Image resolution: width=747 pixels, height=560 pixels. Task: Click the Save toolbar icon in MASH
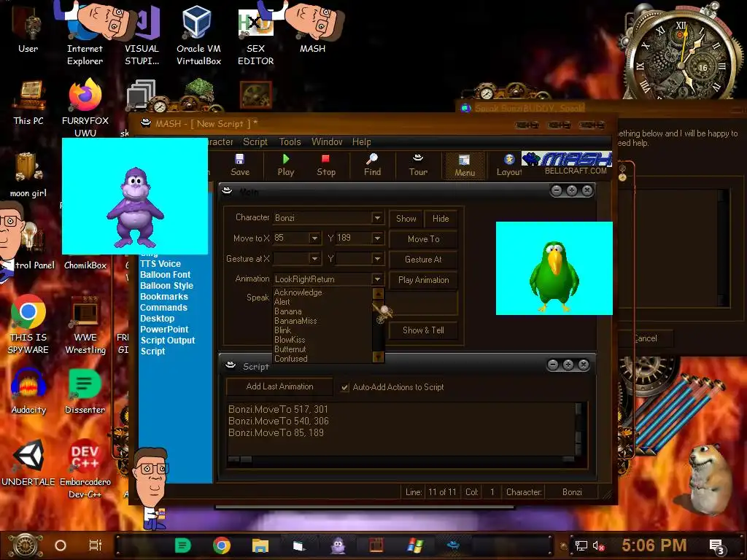[x=239, y=165]
